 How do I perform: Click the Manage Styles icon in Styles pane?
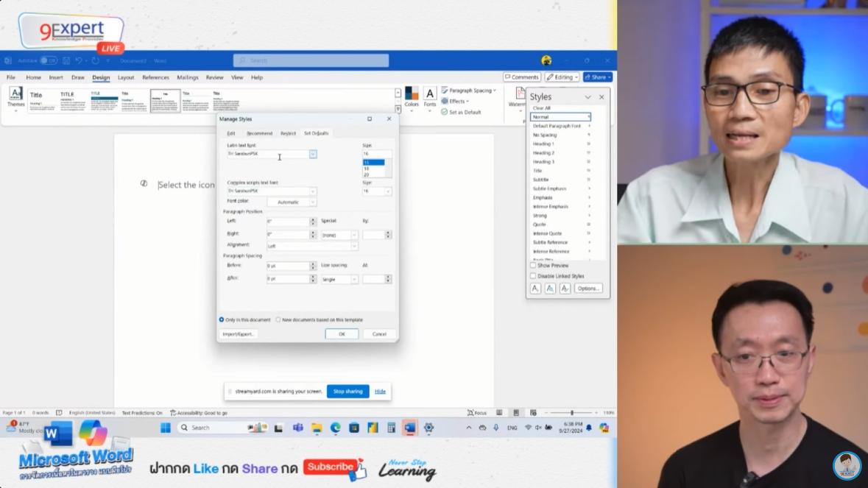[x=565, y=289]
